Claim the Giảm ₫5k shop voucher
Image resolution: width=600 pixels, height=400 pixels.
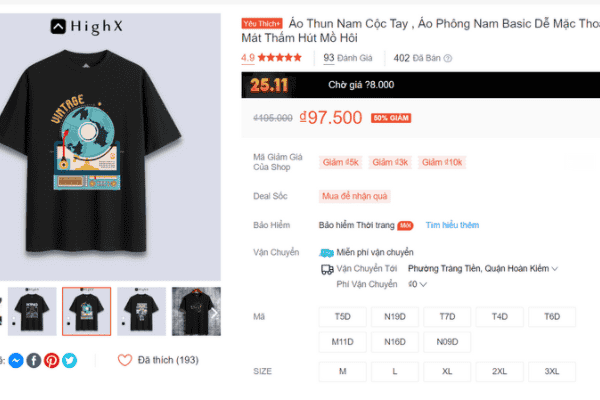click(x=340, y=162)
